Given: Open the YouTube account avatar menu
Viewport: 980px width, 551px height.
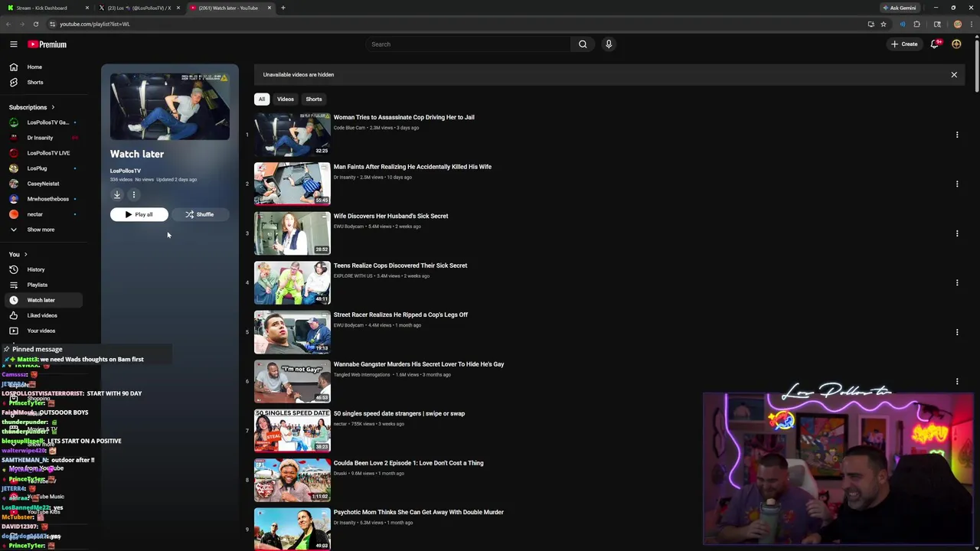Looking at the screenshot, I should [x=956, y=44].
